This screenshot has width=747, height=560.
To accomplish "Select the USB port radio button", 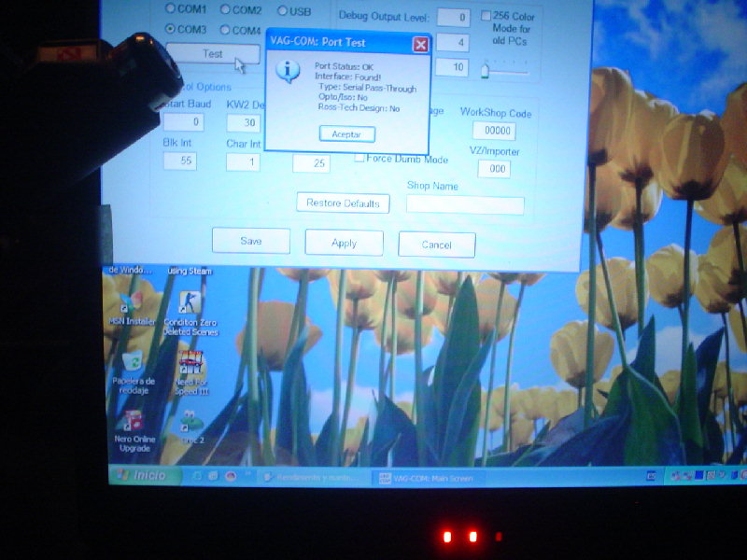I will click(x=282, y=10).
